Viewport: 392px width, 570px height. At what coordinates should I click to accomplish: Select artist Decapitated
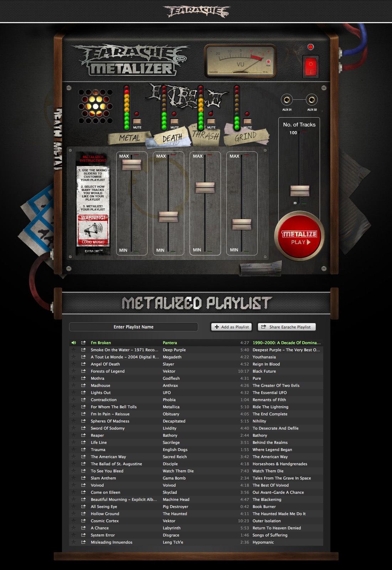(x=174, y=421)
